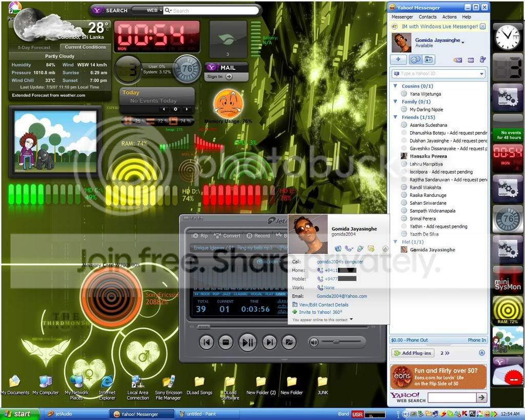Collapse the Family contact group

pos(395,102)
